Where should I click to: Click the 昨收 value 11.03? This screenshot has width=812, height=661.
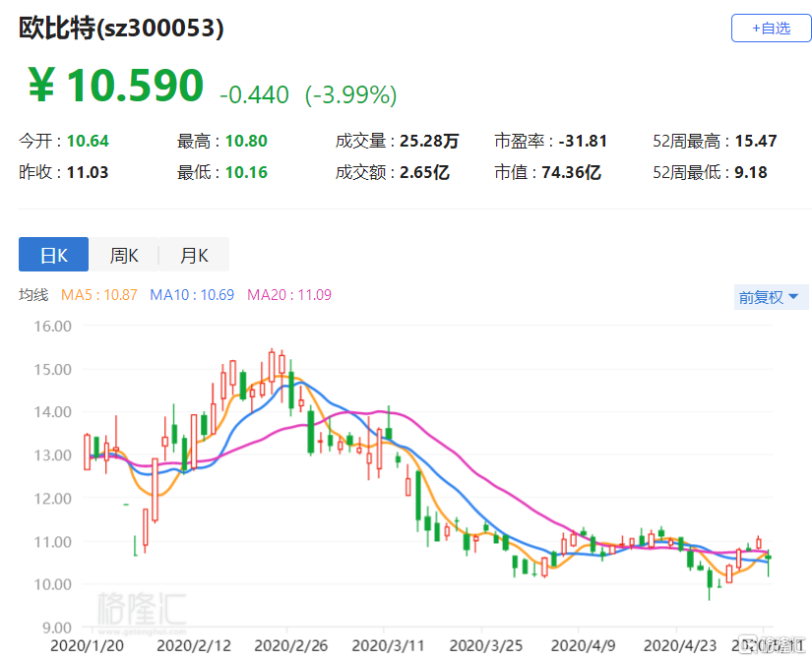(x=88, y=172)
